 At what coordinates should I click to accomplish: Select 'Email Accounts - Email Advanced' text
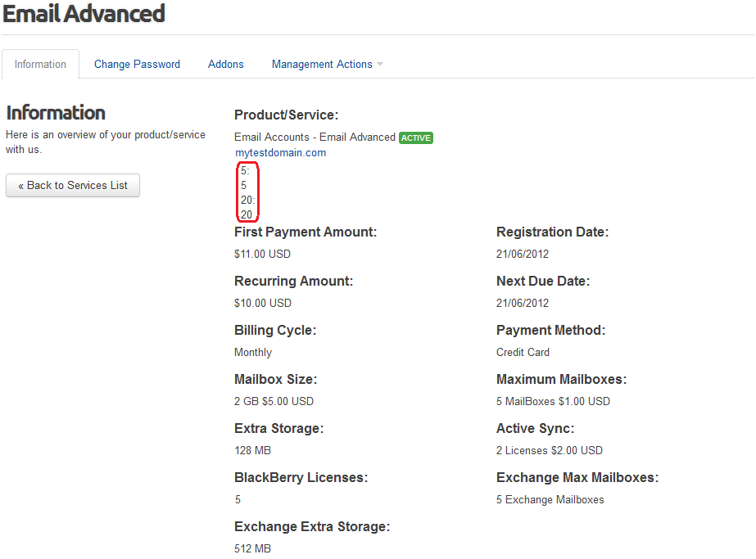click(x=315, y=137)
